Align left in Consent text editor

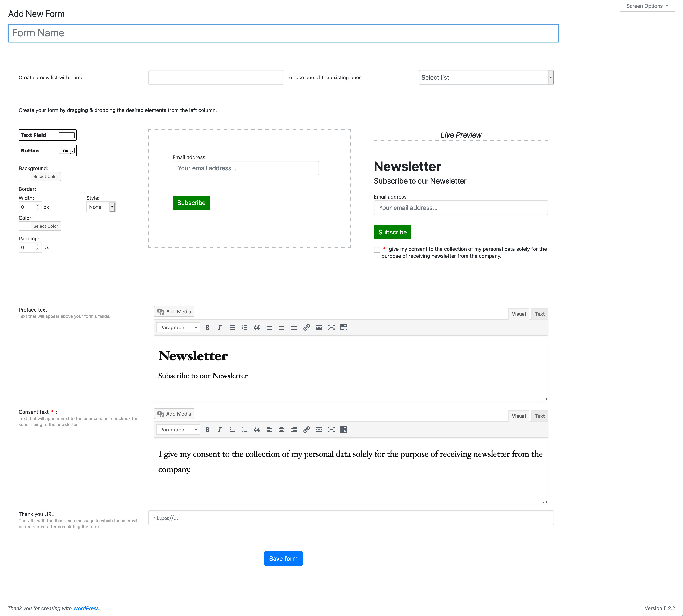pyautogui.click(x=269, y=430)
